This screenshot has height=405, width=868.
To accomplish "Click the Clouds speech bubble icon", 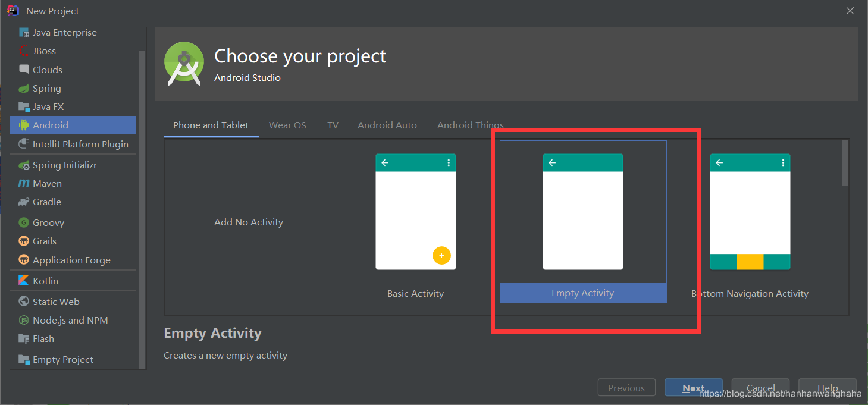I will pyautogui.click(x=24, y=70).
